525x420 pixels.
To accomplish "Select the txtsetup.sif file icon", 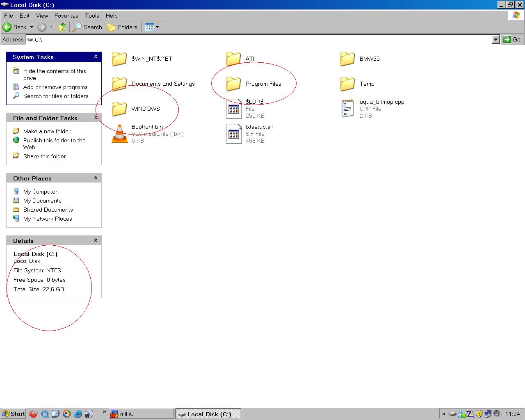I will 234,134.
